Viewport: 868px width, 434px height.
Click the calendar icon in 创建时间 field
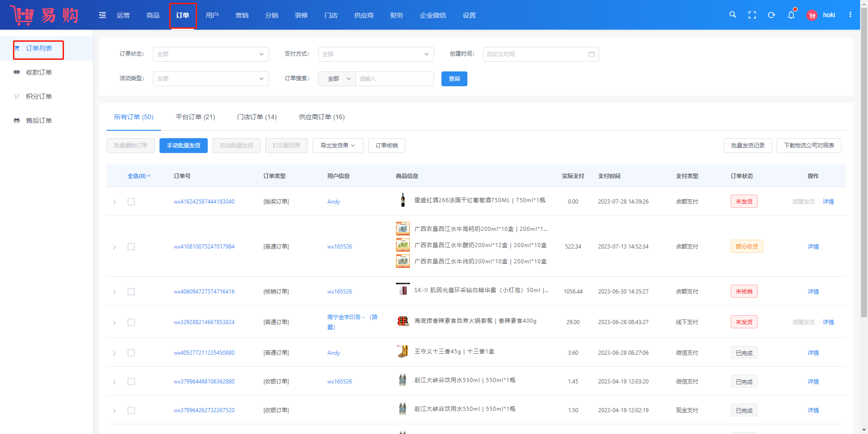[x=592, y=54]
